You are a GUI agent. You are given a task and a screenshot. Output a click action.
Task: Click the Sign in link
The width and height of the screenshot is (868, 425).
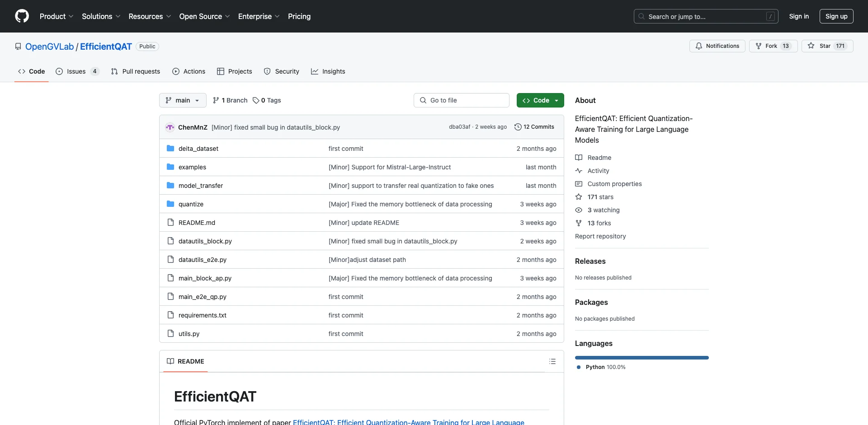click(799, 16)
